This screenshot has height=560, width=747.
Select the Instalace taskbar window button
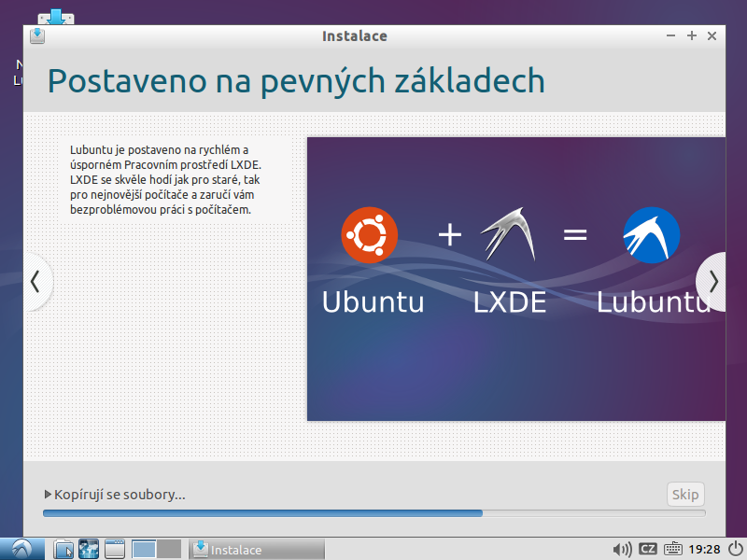pyautogui.click(x=257, y=550)
